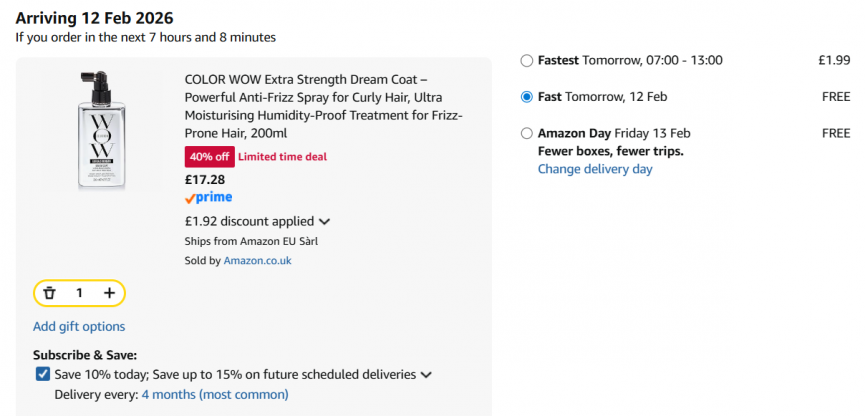Screen dimensions: 865x416
Task: Open Add gift options link
Action: (79, 326)
